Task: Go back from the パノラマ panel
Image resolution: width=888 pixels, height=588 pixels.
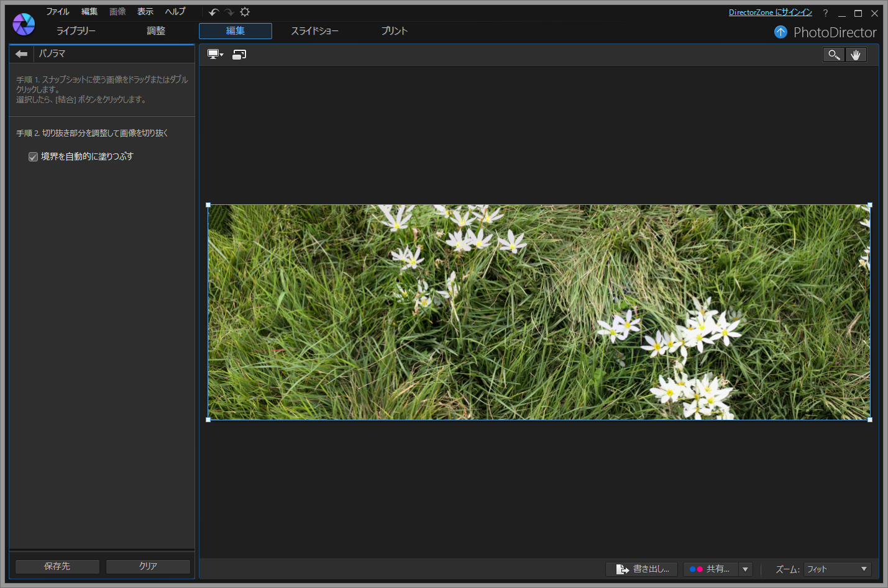Action: pos(22,54)
